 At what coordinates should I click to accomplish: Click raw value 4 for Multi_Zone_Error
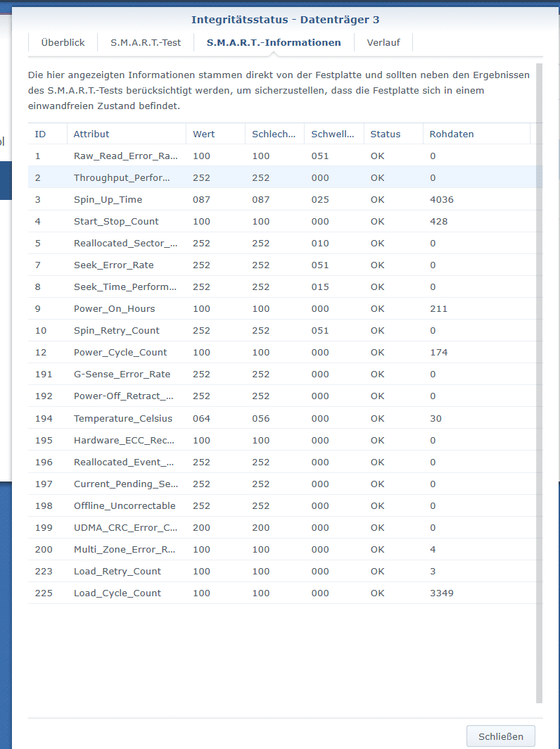click(433, 549)
